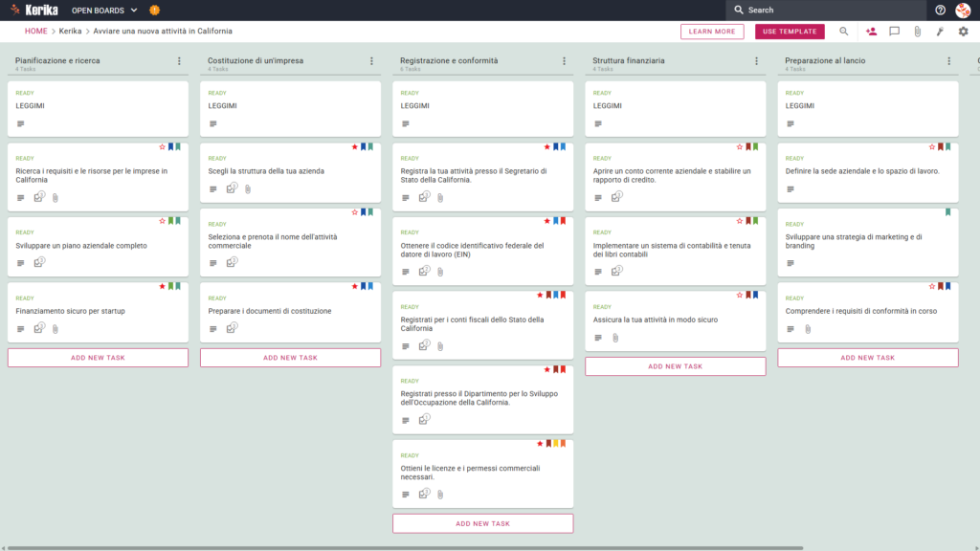Click the Struttura finanziaria column title
980x551 pixels.
tap(628, 60)
